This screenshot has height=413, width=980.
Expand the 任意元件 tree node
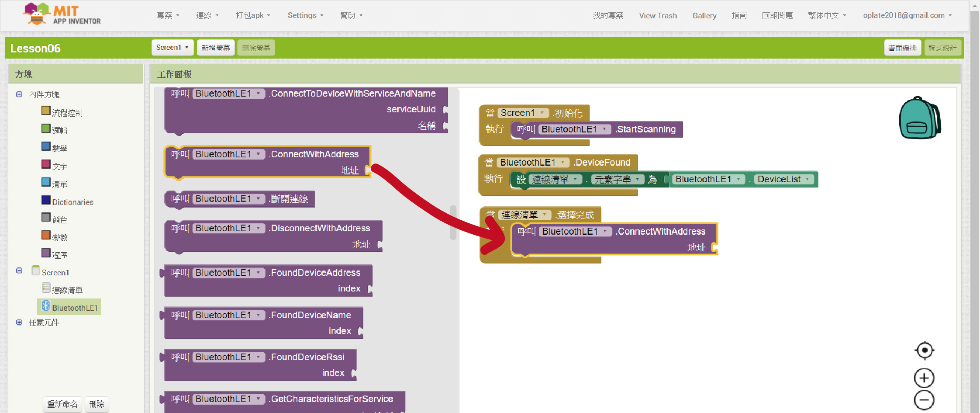(19, 323)
